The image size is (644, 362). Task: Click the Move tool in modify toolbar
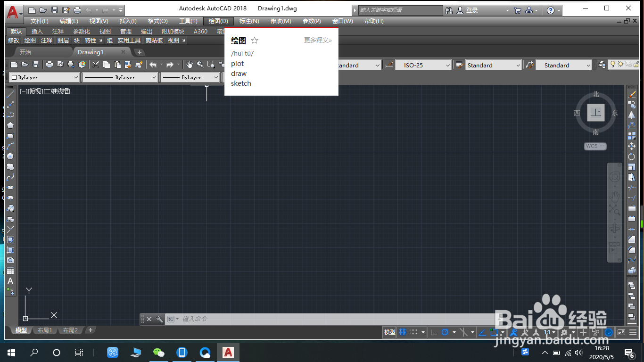[x=632, y=146]
